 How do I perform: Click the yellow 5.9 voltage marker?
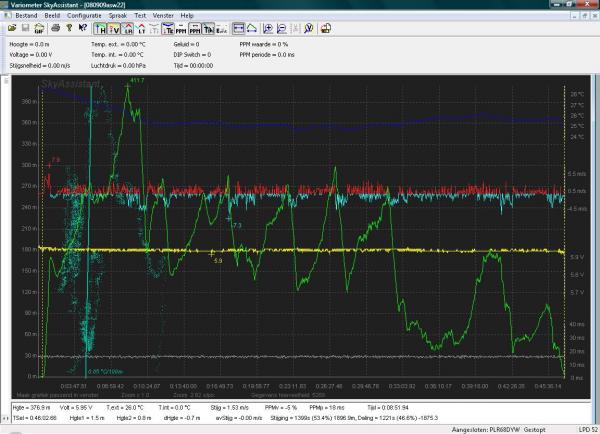click(x=218, y=261)
